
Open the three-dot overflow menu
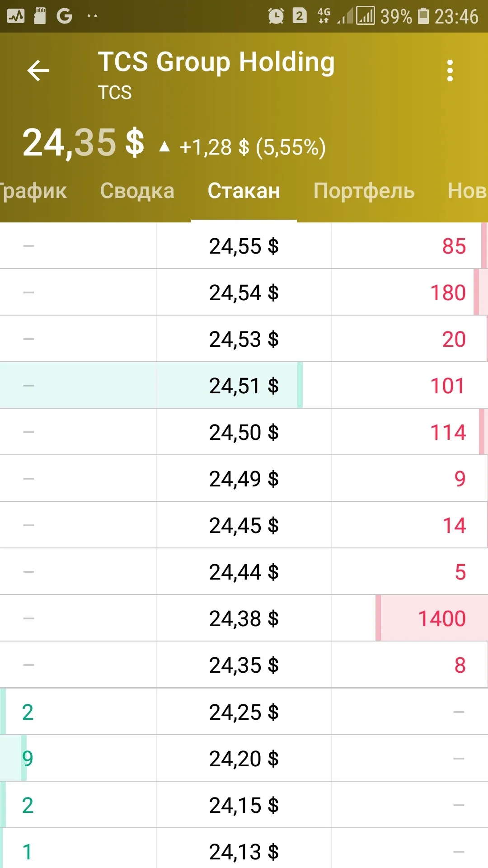(x=450, y=71)
